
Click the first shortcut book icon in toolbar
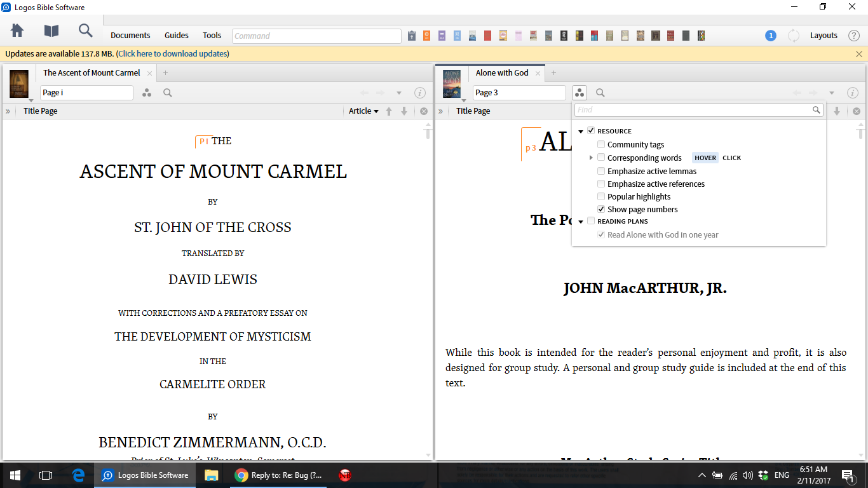click(x=412, y=36)
